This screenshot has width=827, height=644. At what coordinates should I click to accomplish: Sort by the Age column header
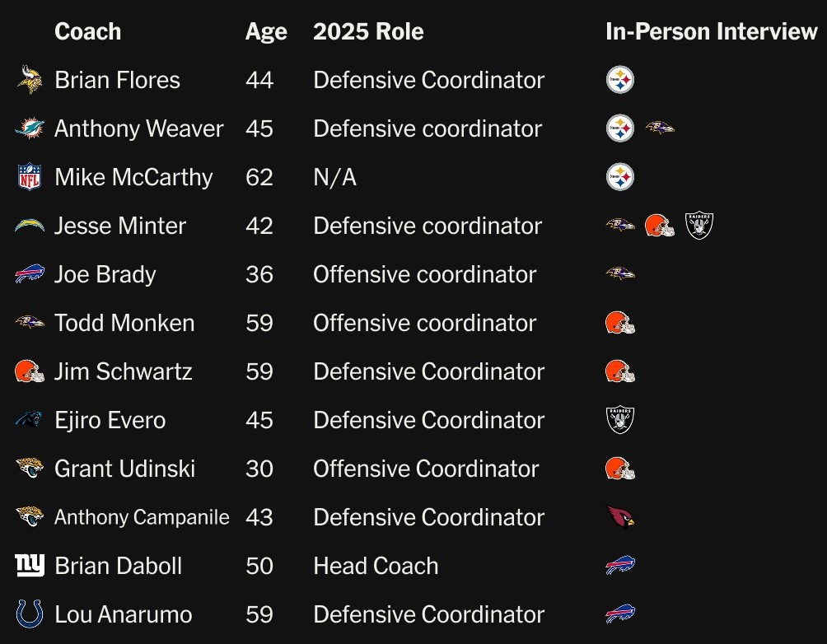pos(266,31)
